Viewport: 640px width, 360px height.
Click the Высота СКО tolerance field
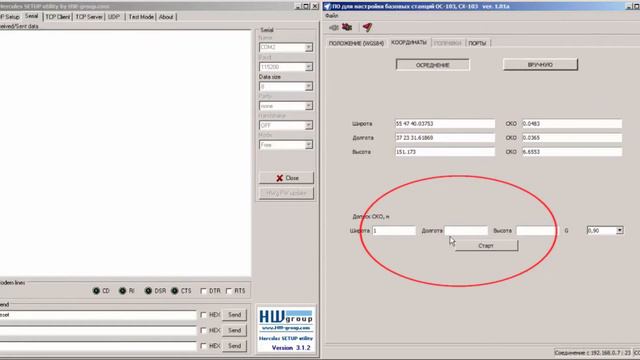point(536,231)
